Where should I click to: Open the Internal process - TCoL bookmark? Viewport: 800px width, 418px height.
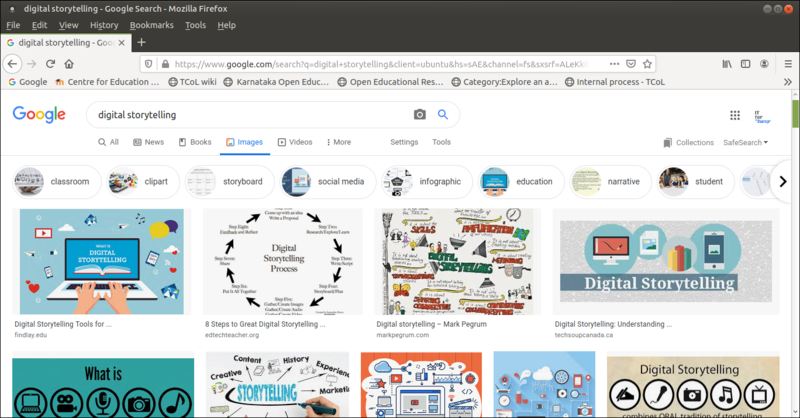615,82
